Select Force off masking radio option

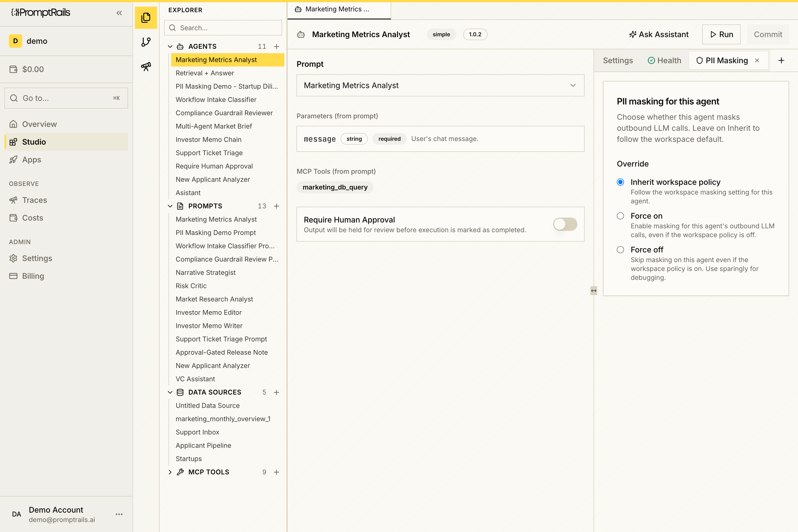coord(620,250)
